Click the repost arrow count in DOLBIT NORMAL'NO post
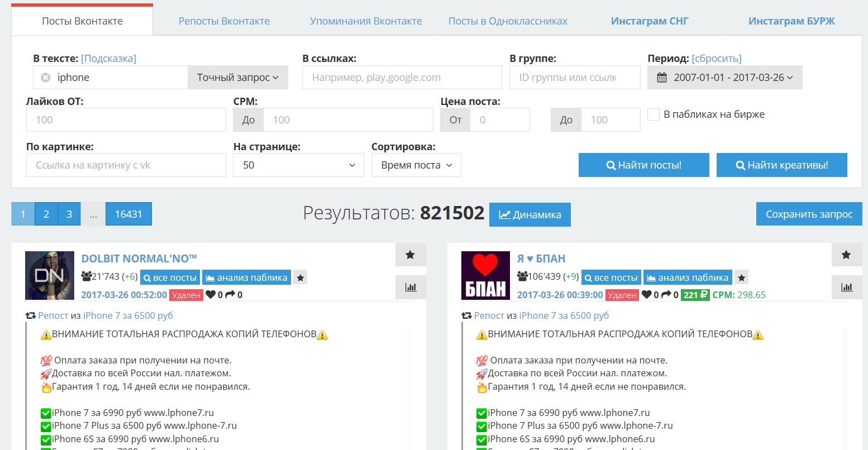This screenshot has height=450, width=868. point(234,295)
